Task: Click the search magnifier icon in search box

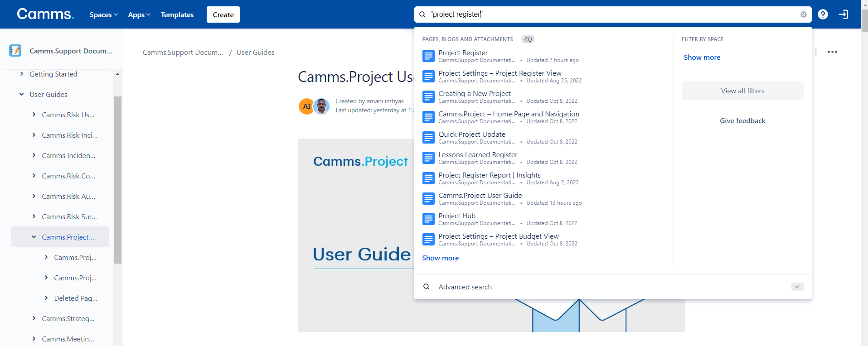Action: pyautogui.click(x=422, y=14)
